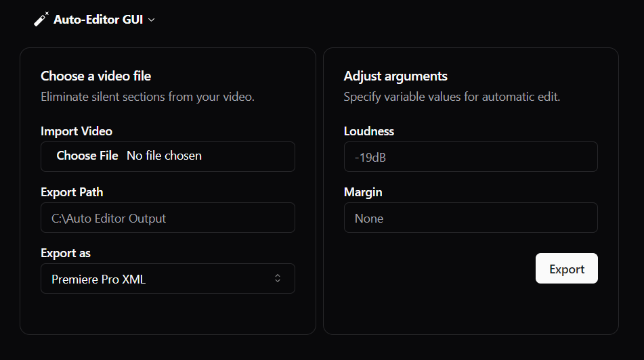Click the 'Eliminate silent sections' description text

coord(148,97)
